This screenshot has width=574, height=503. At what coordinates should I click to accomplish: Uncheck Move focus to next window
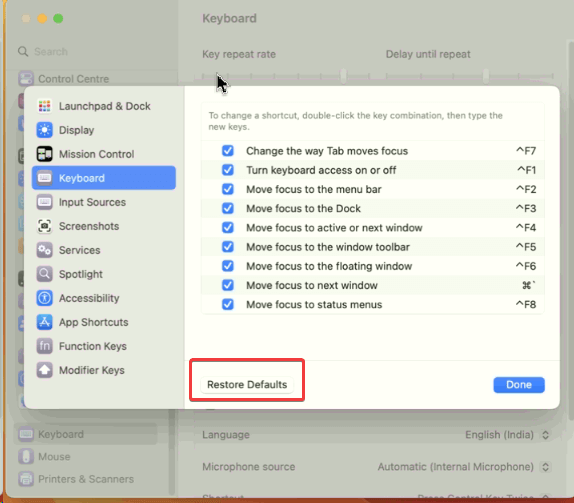228,285
